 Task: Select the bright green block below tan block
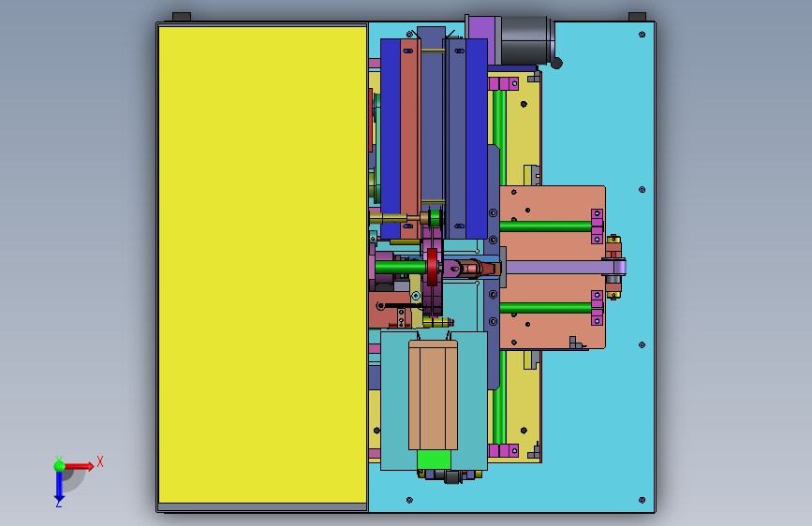point(434,460)
